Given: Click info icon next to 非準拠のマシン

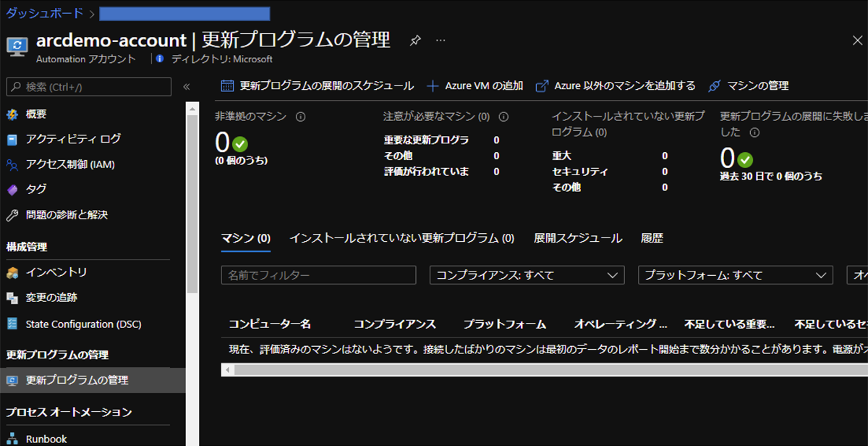Looking at the screenshot, I should tap(301, 117).
